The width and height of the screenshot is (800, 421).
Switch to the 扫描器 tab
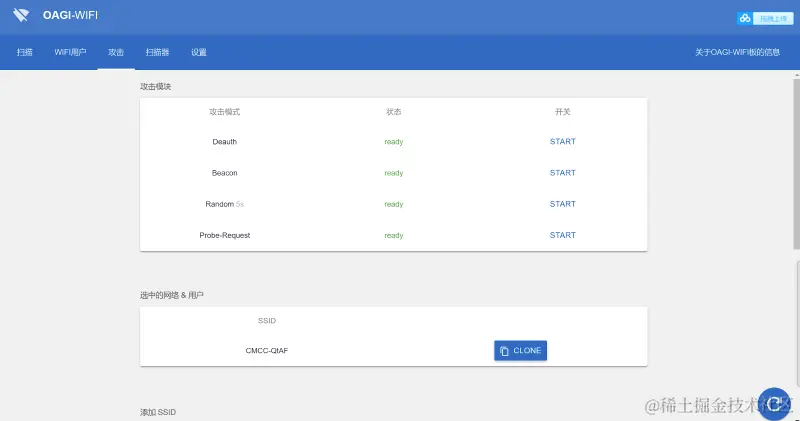(x=157, y=52)
